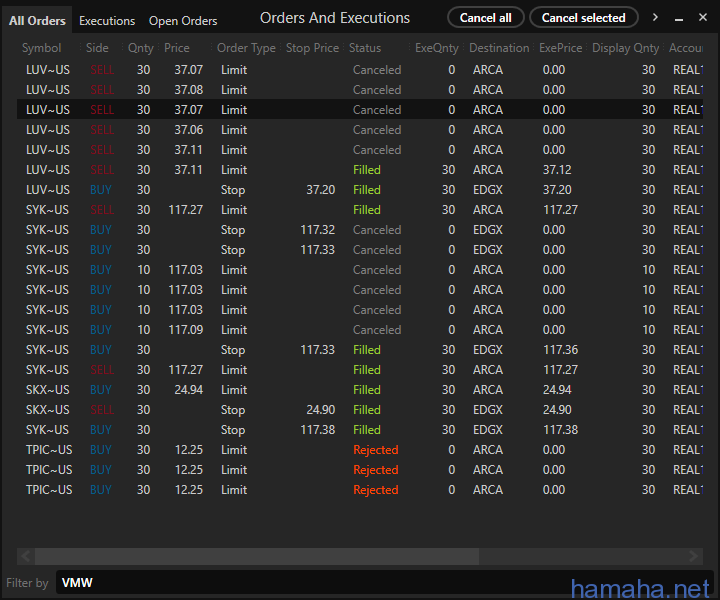
Task: Click the right chevron arrow in title bar
Action: click(x=655, y=17)
